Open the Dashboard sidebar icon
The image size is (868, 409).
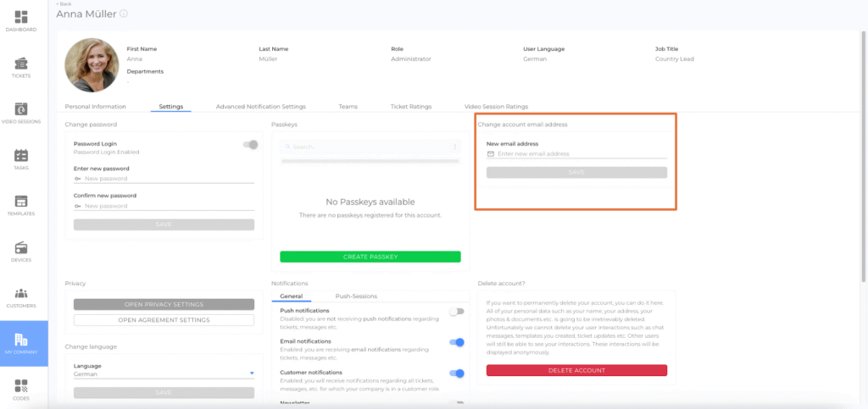[x=21, y=18]
